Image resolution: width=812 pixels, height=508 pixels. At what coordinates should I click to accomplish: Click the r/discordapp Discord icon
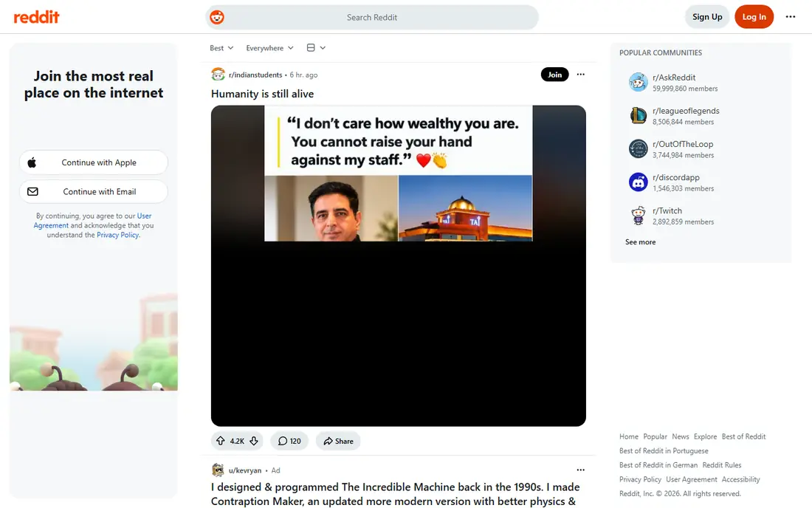coord(638,182)
